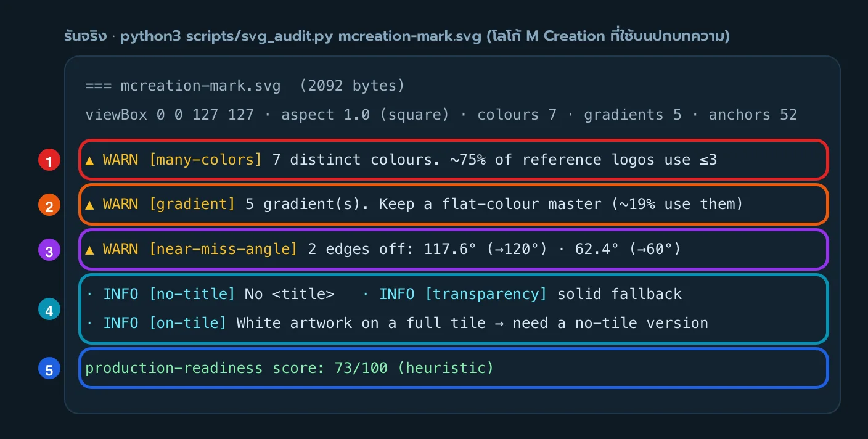Click the '62.4° (→60°)' angle value
Viewport: 868px width, 439px height.
pyautogui.click(x=628, y=248)
